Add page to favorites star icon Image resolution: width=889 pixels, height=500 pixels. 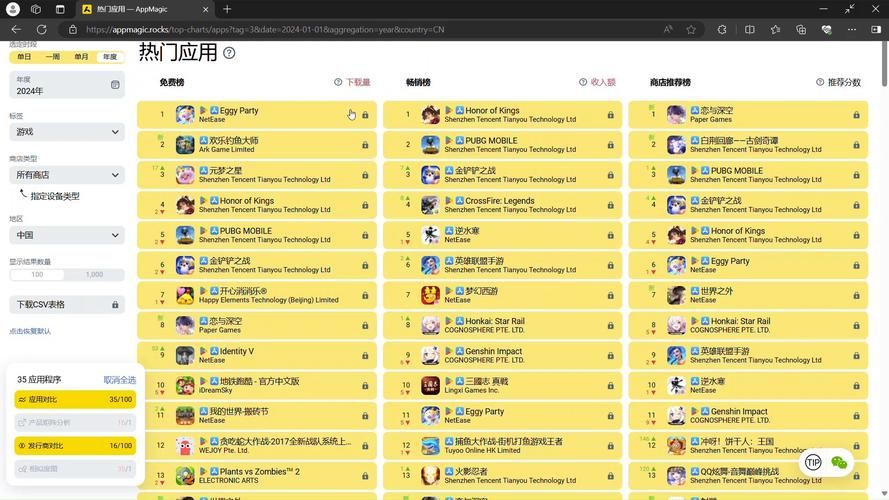(691, 29)
